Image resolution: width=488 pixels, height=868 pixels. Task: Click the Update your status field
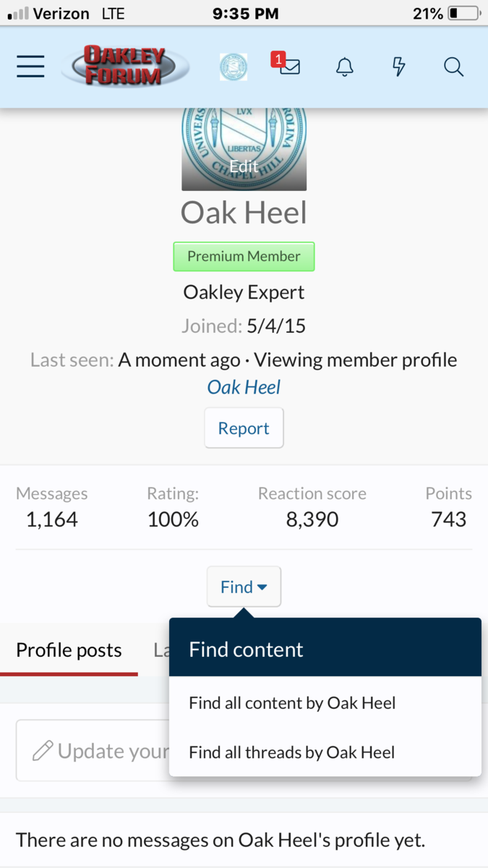coord(108,751)
